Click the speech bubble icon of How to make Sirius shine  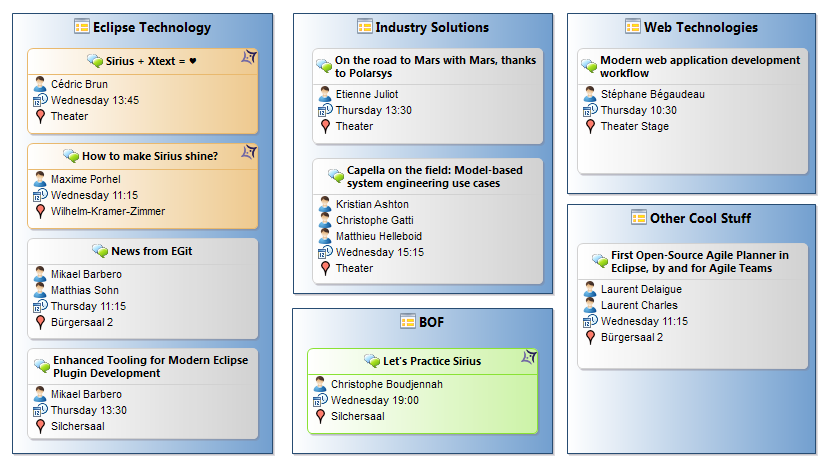click(x=71, y=156)
